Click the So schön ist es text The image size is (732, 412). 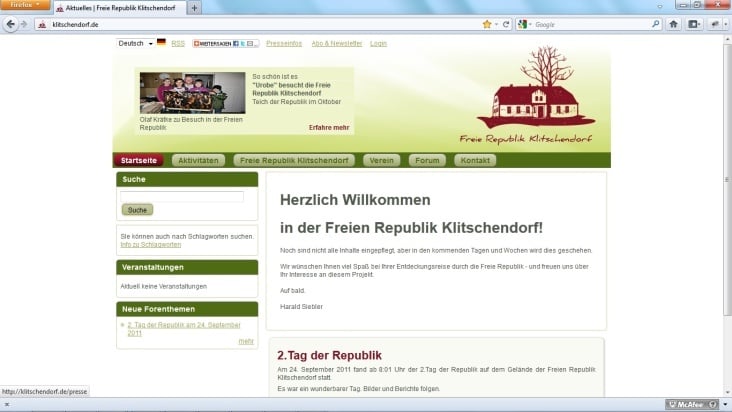(274, 77)
